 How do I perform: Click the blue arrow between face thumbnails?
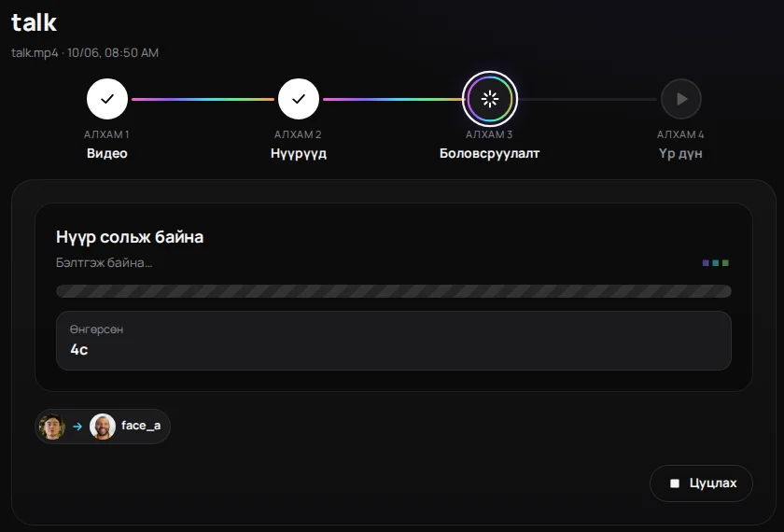77,427
